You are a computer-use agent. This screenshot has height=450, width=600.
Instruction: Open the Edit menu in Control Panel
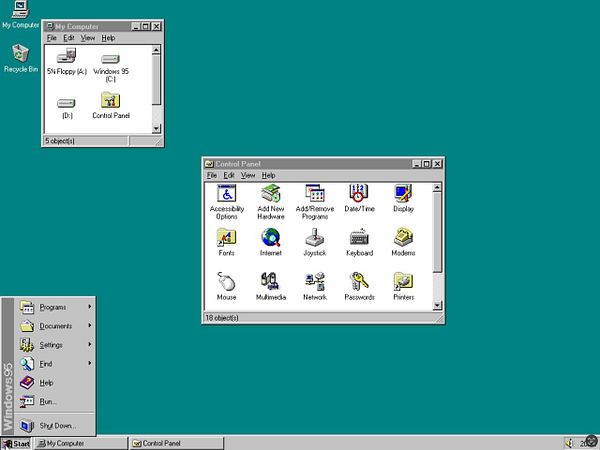pyautogui.click(x=229, y=175)
